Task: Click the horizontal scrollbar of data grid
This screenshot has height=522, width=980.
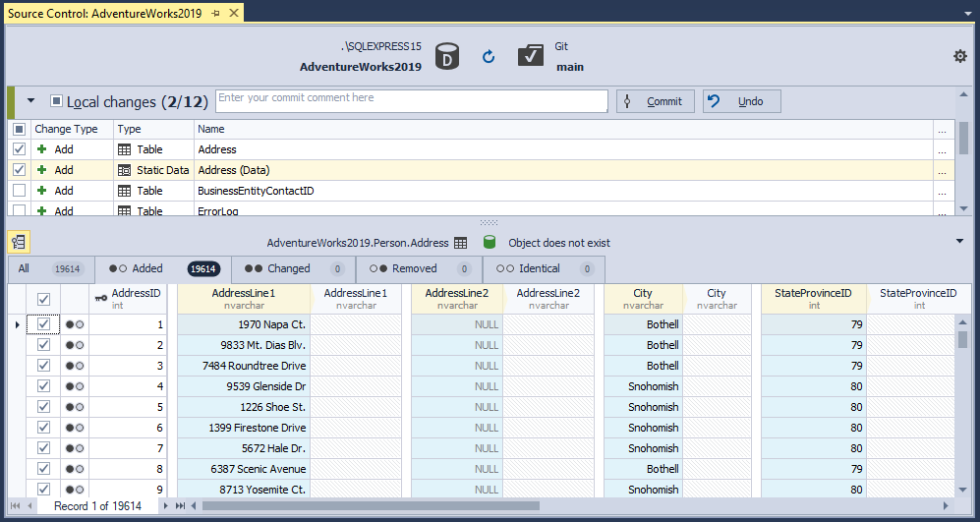Action: point(371,505)
